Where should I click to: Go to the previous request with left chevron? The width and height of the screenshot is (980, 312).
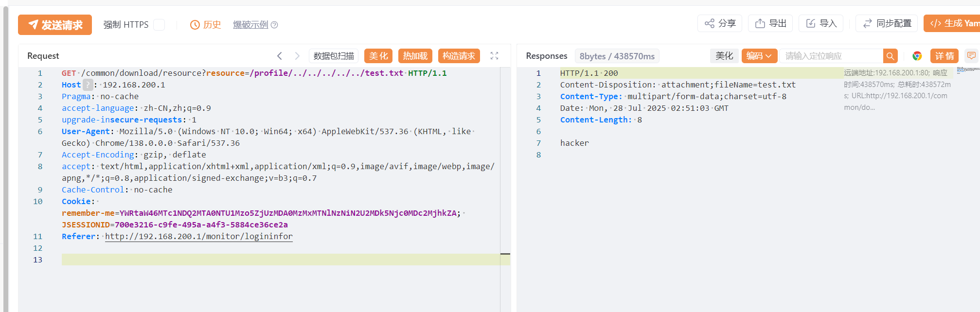coord(280,56)
